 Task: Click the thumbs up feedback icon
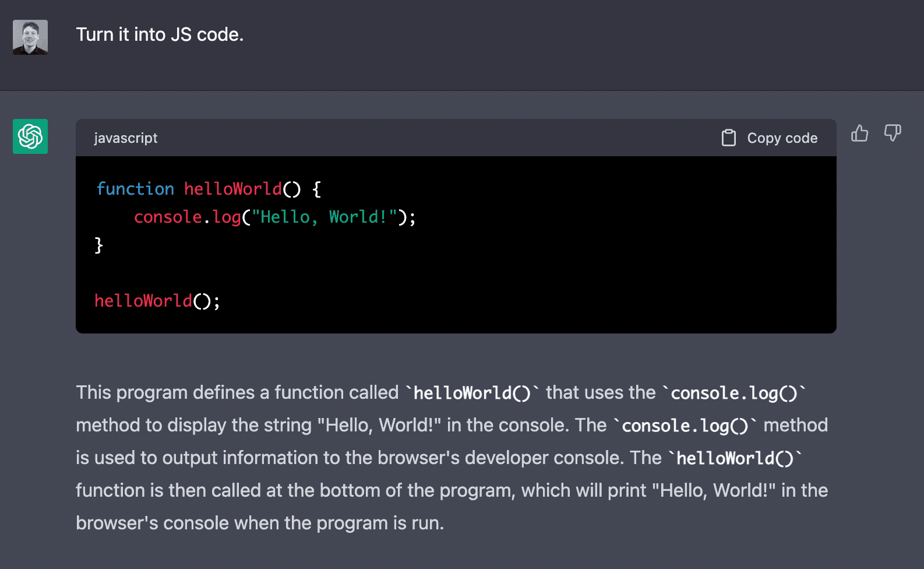pyautogui.click(x=859, y=134)
